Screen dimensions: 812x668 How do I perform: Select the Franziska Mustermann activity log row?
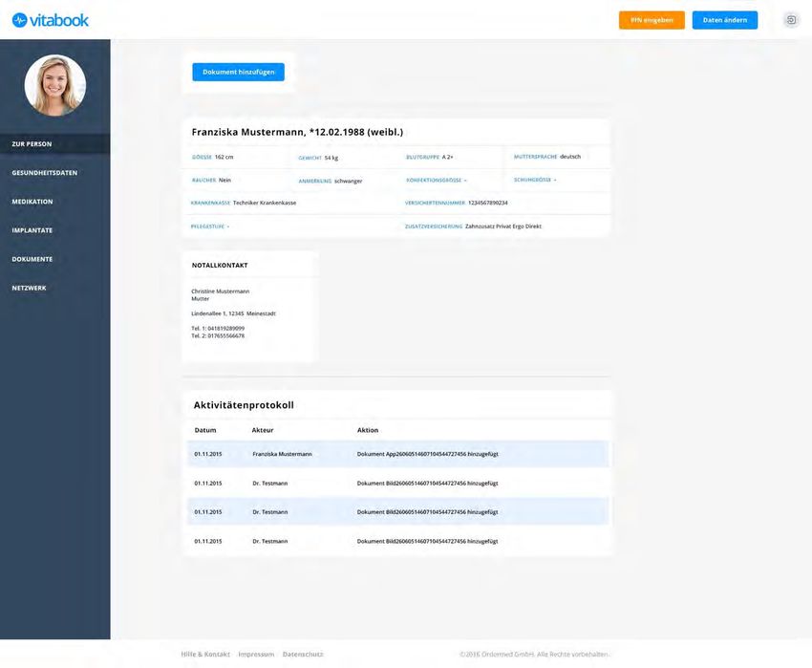pos(397,454)
